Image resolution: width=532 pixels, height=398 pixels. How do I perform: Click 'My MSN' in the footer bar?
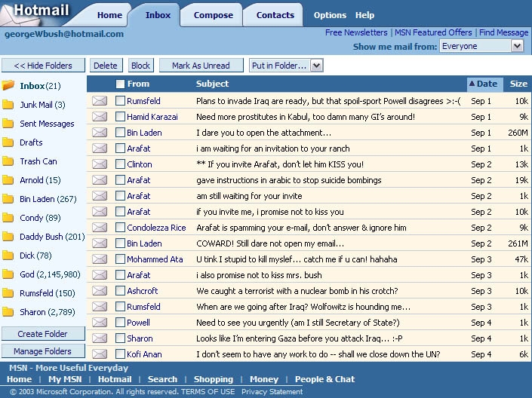pyautogui.click(x=65, y=379)
